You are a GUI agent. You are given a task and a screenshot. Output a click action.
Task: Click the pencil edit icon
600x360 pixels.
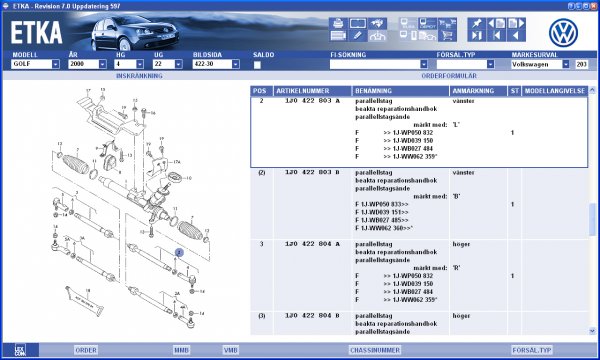(x=357, y=36)
